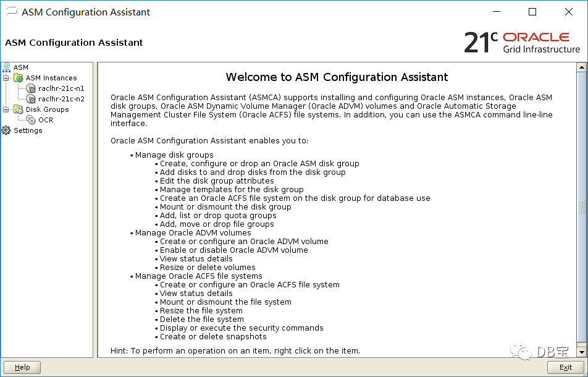Click the vertical scrollbar thumb
588x377 pixels.
click(582, 207)
